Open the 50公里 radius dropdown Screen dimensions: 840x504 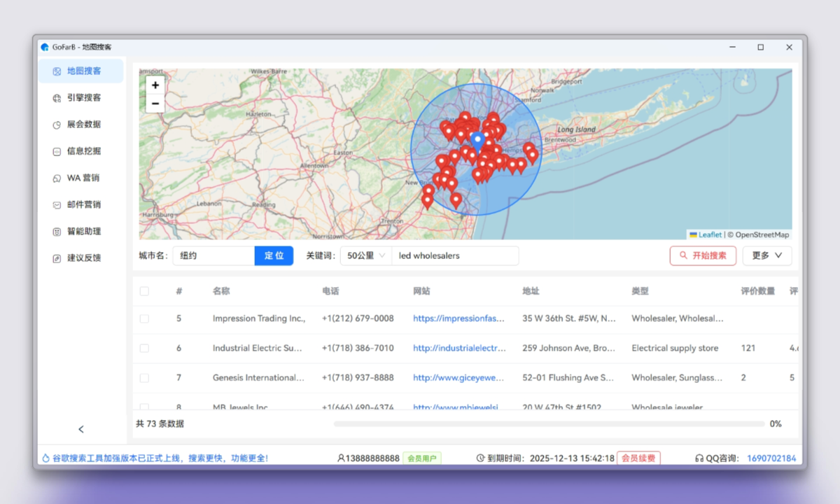366,255
